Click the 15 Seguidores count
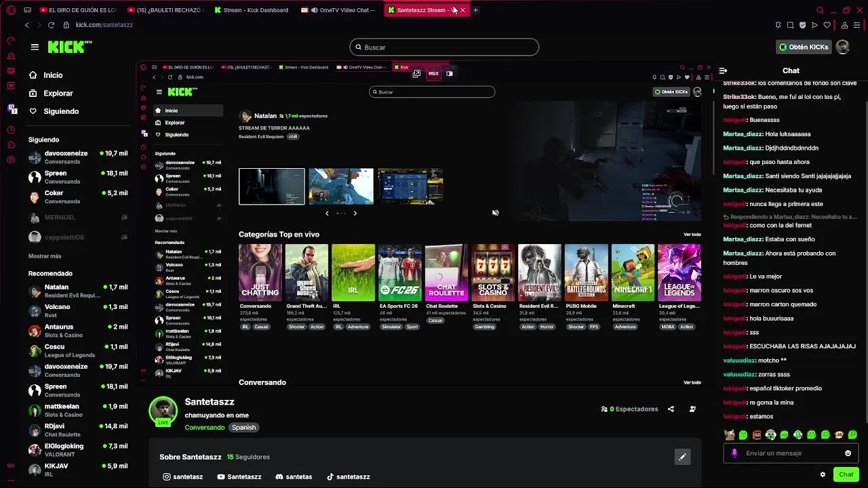This screenshot has width=868, height=488. pyautogui.click(x=248, y=457)
